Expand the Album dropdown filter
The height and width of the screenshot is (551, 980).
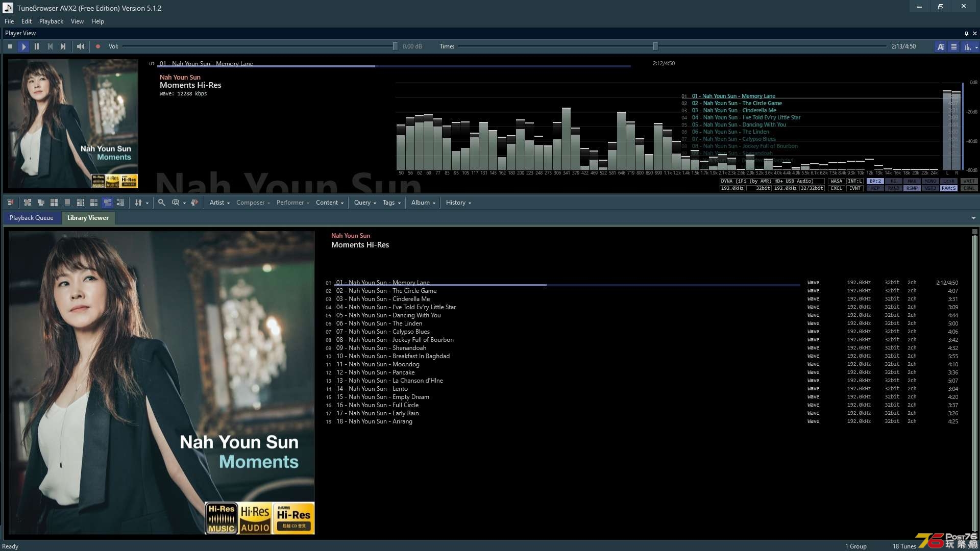(x=423, y=202)
